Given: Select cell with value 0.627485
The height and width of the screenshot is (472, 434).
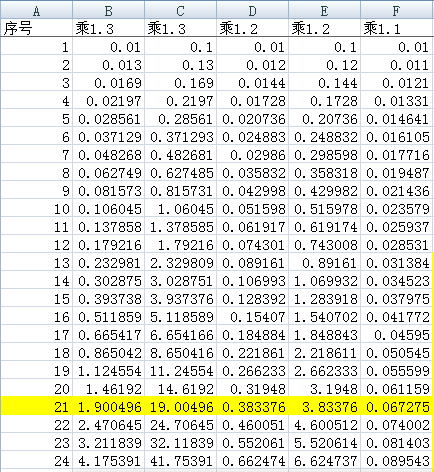Looking at the screenshot, I should point(180,173).
